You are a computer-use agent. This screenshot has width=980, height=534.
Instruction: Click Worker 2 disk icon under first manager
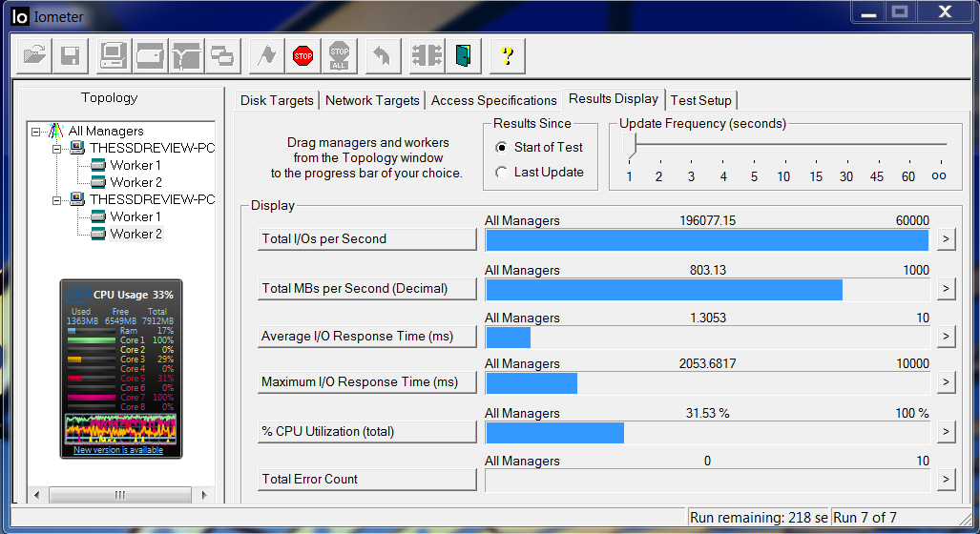pyautogui.click(x=98, y=182)
